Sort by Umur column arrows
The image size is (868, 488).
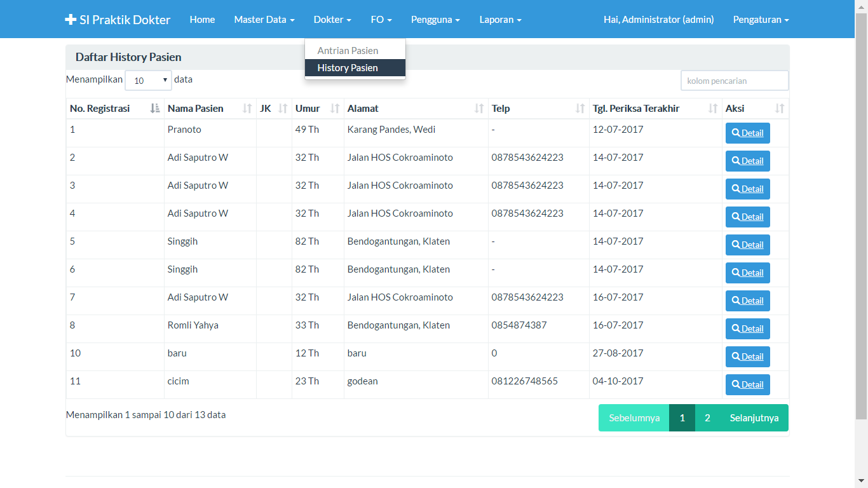pos(335,109)
